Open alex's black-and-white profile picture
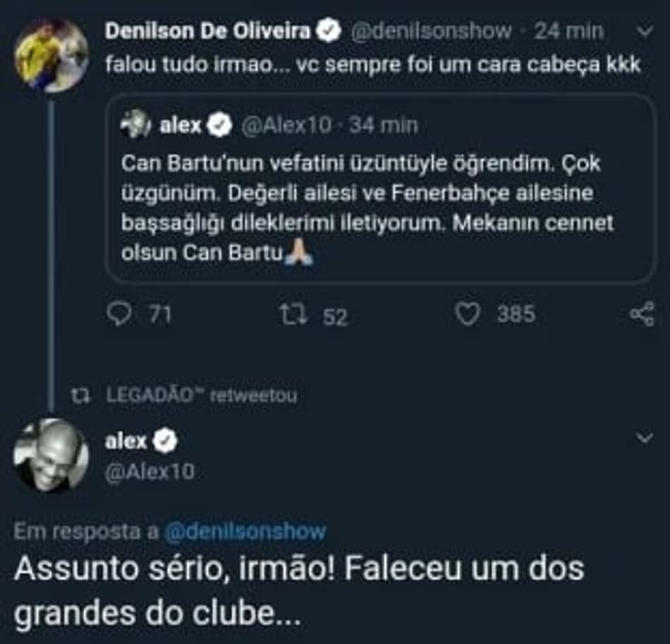Image resolution: width=670 pixels, height=644 pixels. (51, 456)
